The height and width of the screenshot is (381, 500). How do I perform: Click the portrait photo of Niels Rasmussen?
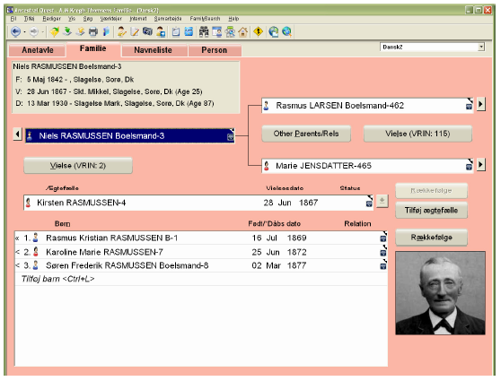440,293
